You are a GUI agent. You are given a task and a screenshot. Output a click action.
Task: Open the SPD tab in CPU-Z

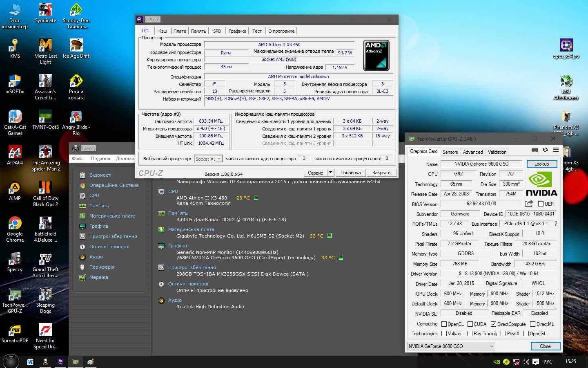[x=217, y=31]
